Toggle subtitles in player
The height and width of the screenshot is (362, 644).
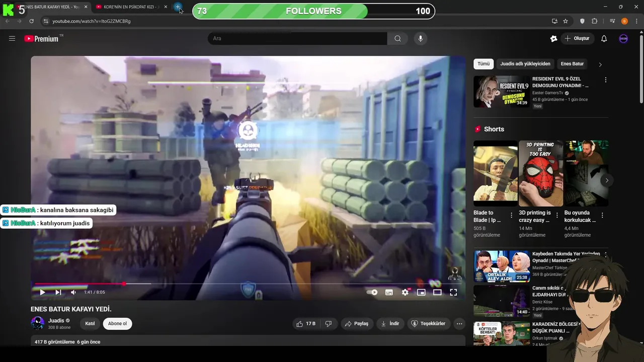[x=389, y=292]
